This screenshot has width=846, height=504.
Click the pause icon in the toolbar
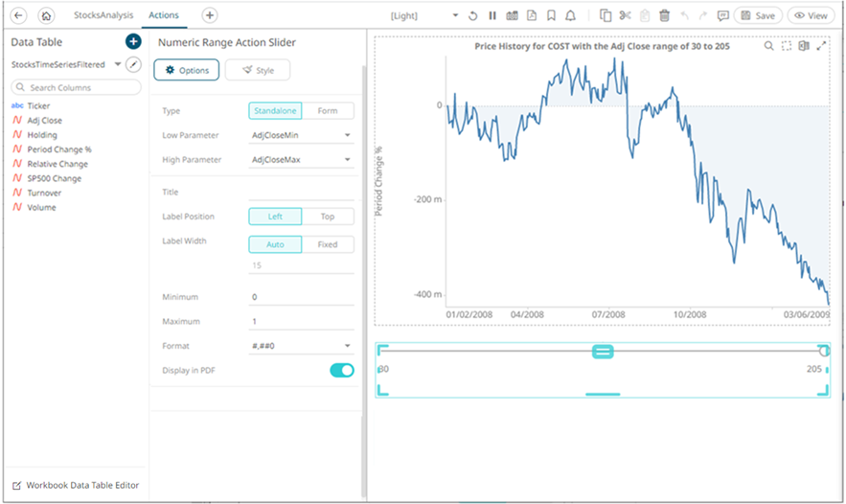[492, 16]
